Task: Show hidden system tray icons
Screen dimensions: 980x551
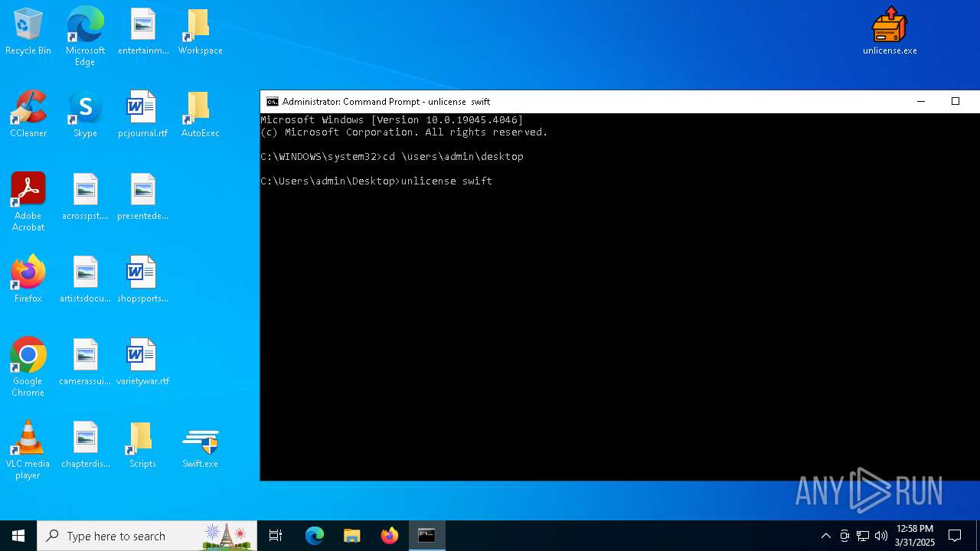Action: pos(825,536)
